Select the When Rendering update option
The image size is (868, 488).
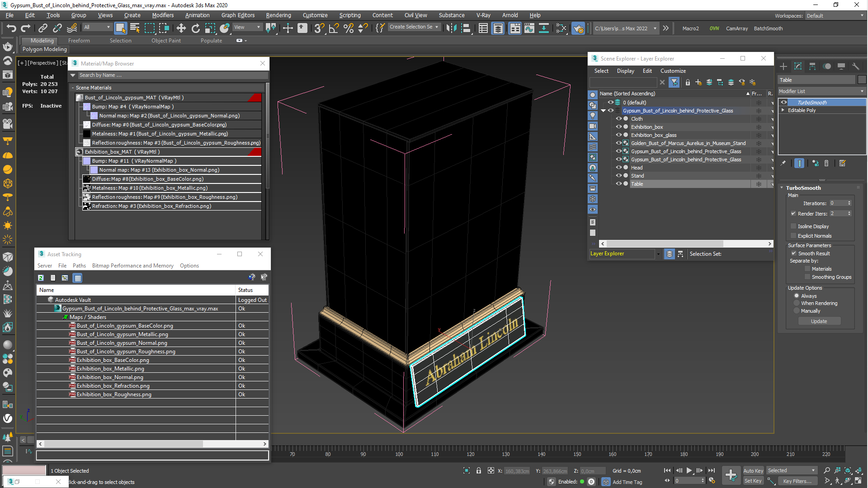pyautogui.click(x=797, y=303)
